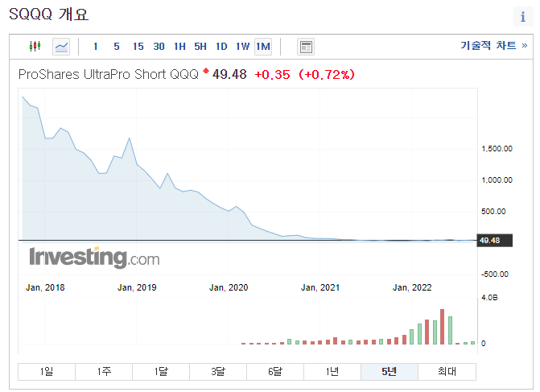Choose the 5년 range tab
540x392 pixels.
tap(390, 371)
